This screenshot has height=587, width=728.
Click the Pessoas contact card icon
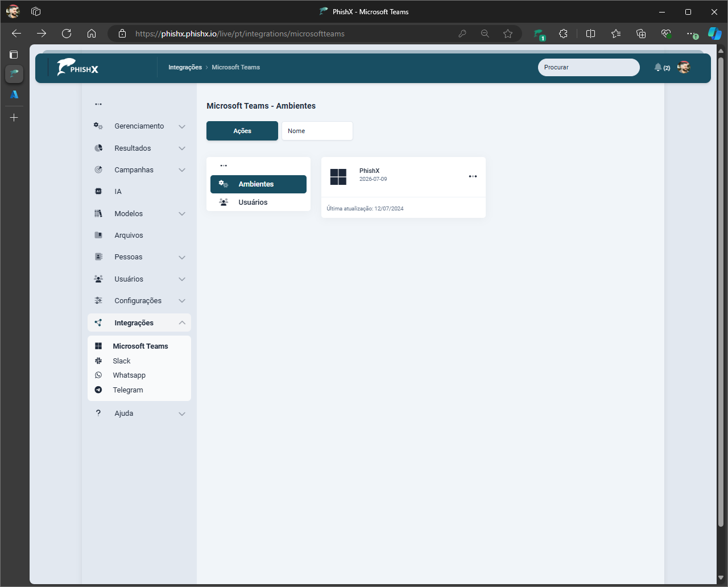(98, 257)
